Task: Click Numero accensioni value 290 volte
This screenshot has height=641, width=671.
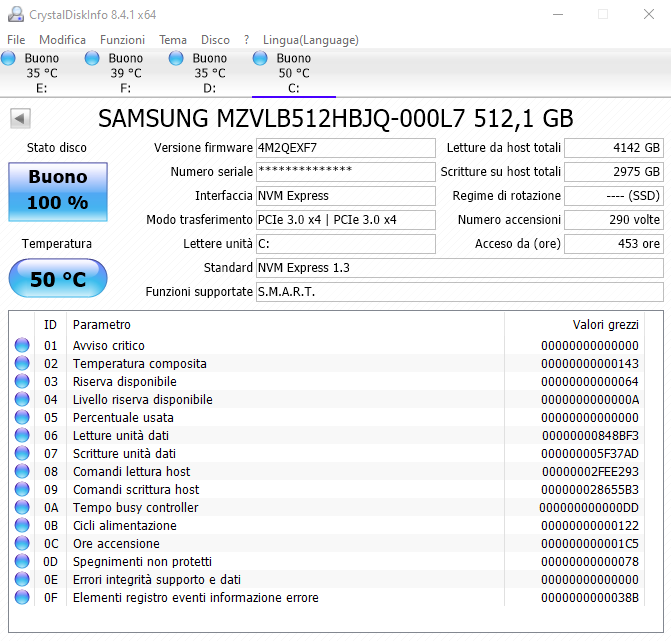Action: coord(614,220)
